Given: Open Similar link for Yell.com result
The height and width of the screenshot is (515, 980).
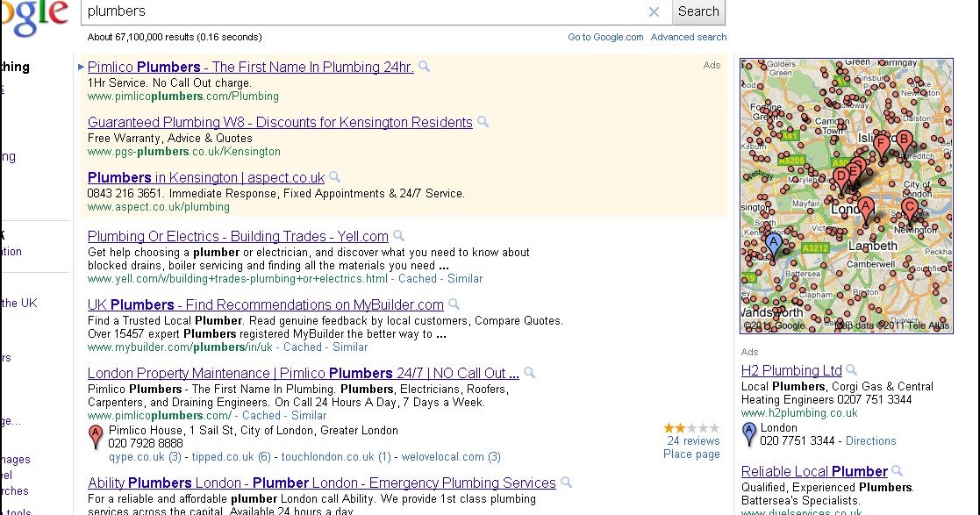Looking at the screenshot, I should pyautogui.click(x=465, y=279).
